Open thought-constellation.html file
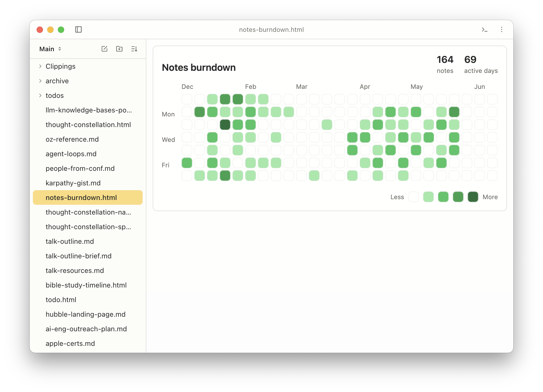Screen dimensions: 543x392 pos(88,125)
